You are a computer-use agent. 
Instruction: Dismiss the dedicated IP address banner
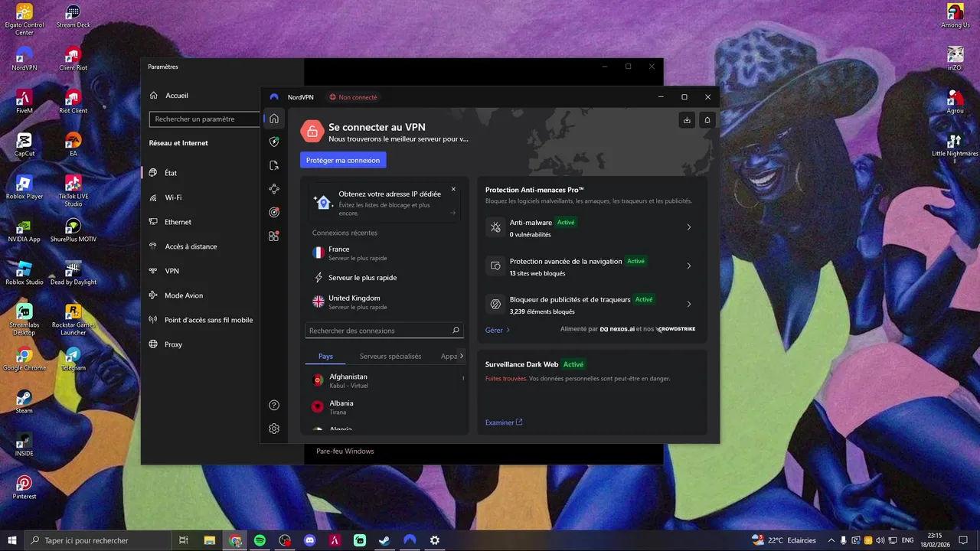pos(453,189)
